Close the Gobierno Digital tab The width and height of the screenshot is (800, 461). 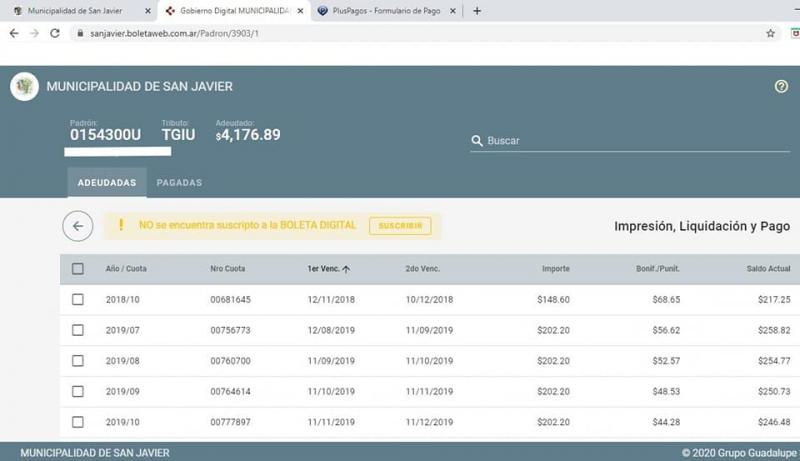301,11
